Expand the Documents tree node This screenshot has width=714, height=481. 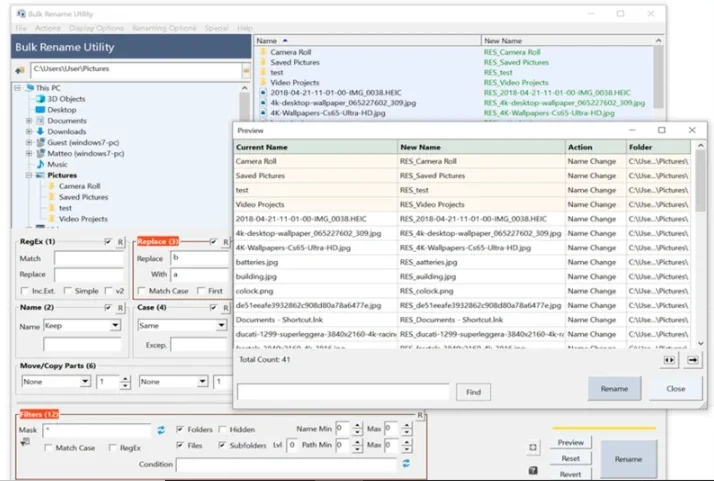pos(29,121)
